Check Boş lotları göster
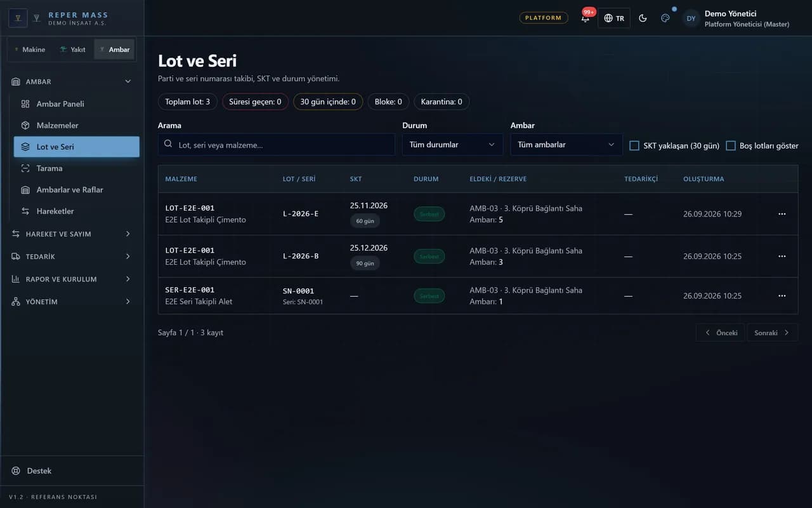The height and width of the screenshot is (508, 812). 730,145
